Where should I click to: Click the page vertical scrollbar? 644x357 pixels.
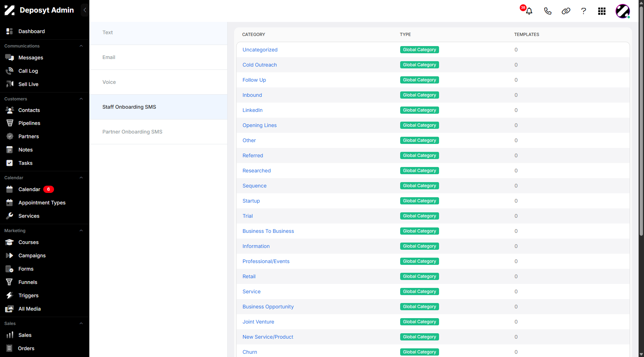pos(641,121)
